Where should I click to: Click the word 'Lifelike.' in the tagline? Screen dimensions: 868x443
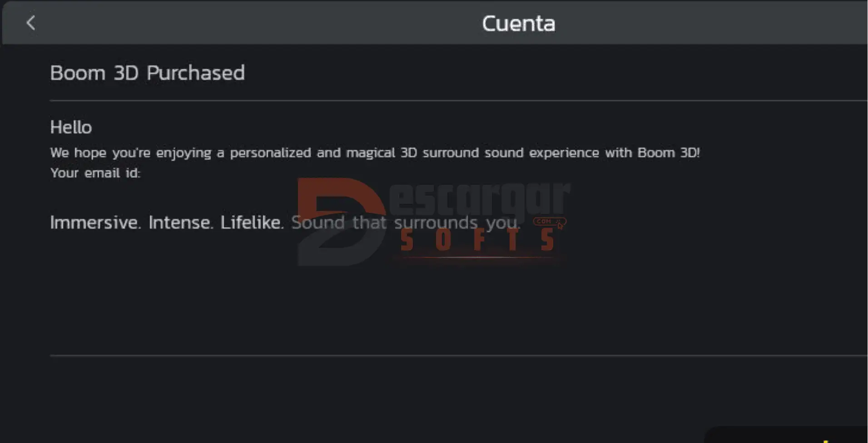(252, 222)
